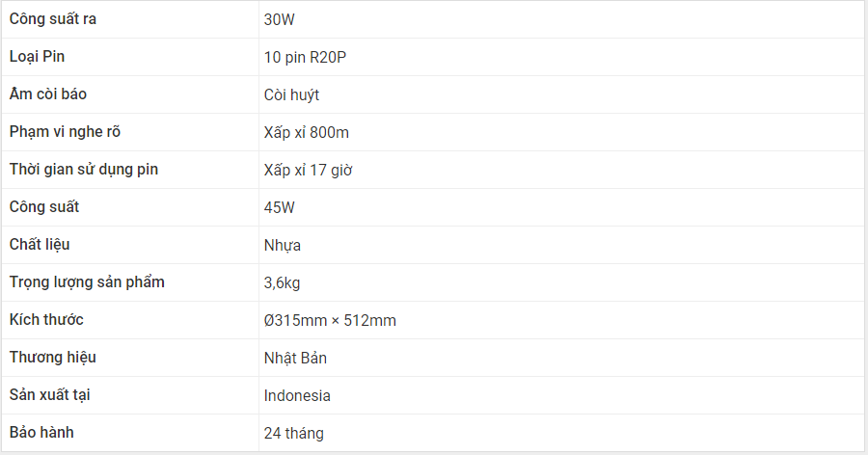Select the "Indonesia" origin value
Screen dimensions: 868x455
coord(297,396)
